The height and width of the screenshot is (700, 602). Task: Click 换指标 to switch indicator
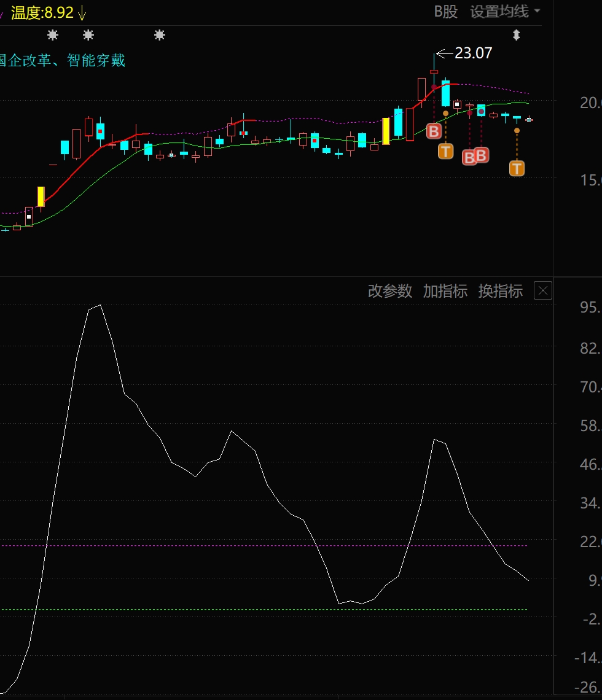[501, 291]
